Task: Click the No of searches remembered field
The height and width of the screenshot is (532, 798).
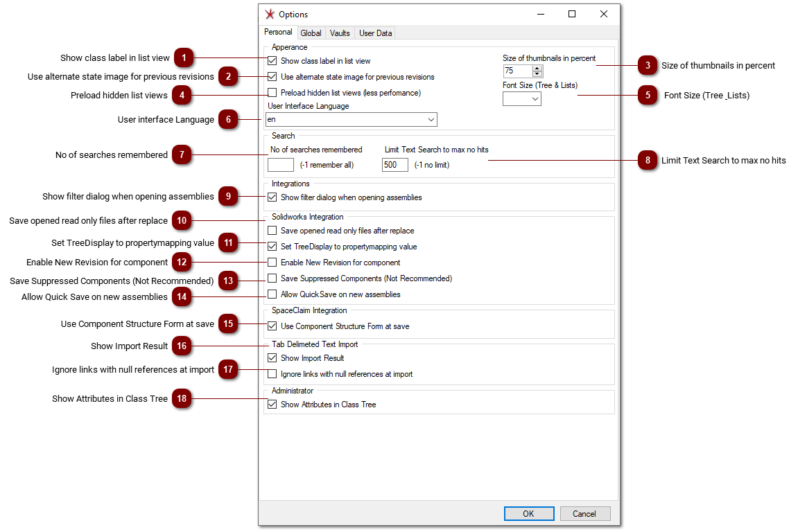Action: click(280, 165)
